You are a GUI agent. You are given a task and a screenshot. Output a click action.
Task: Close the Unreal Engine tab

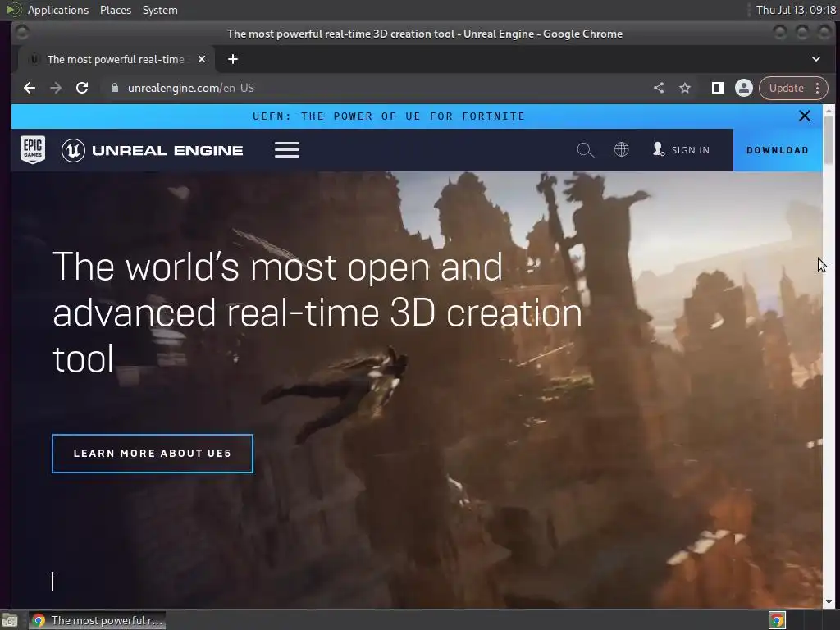tap(202, 59)
